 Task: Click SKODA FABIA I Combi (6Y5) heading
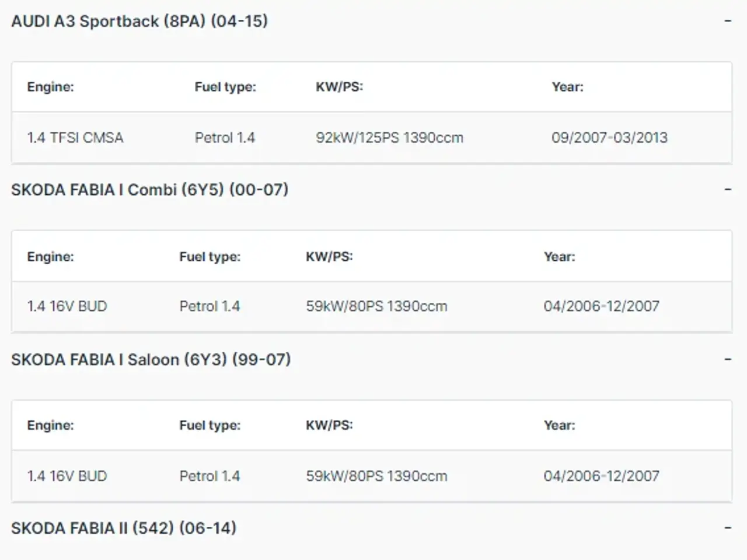150,190
